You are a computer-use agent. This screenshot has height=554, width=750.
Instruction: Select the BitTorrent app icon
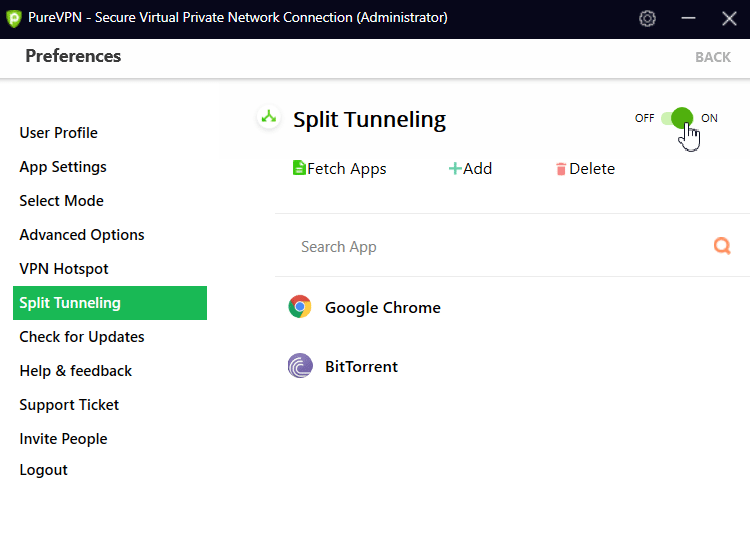[x=300, y=366]
